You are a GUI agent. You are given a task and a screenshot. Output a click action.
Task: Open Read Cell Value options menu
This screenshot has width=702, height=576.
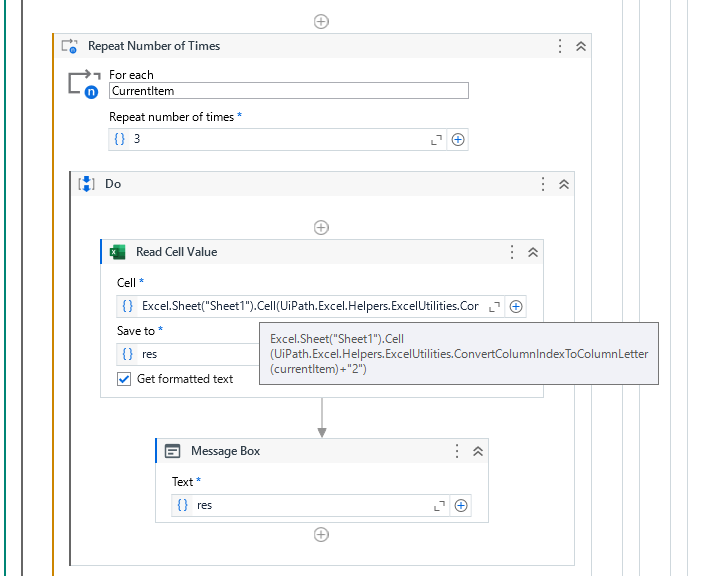coord(512,252)
